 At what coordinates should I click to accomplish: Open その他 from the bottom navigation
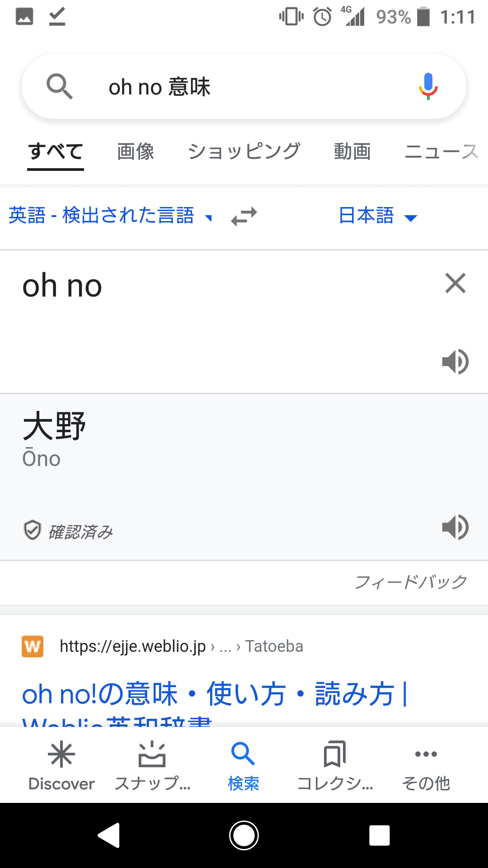(425, 764)
